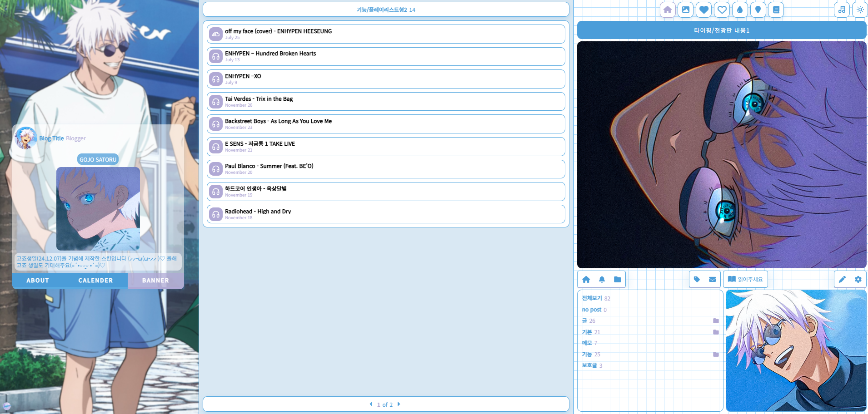Open the gear settings icon
This screenshot has height=414, width=868.
pos(858,280)
